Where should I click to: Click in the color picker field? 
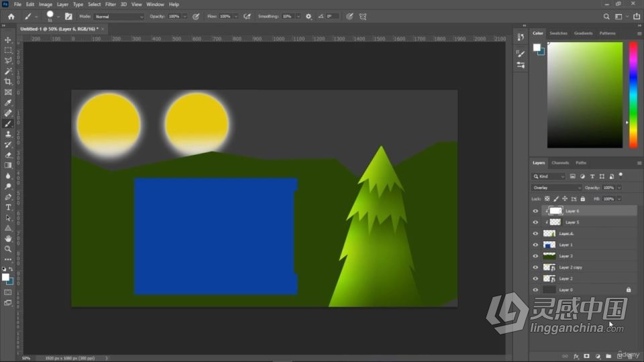click(x=585, y=95)
